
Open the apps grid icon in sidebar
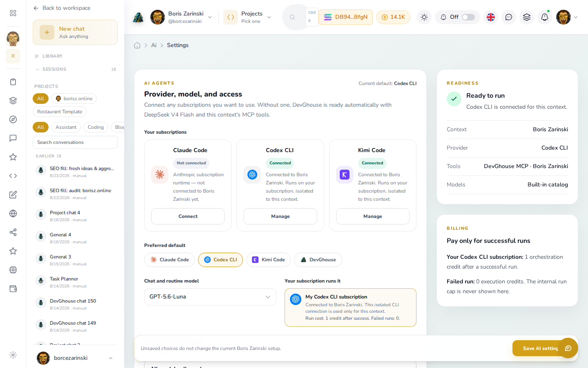point(13,13)
